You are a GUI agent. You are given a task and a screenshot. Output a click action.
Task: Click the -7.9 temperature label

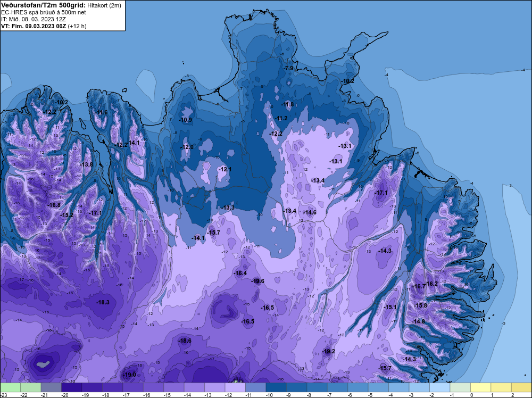tap(288, 68)
